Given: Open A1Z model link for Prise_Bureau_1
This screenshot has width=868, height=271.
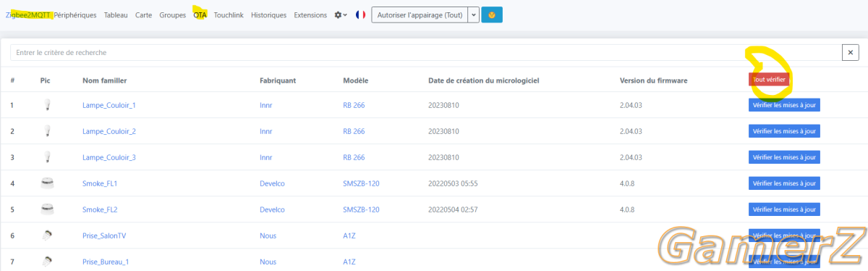Looking at the screenshot, I should [x=349, y=262].
